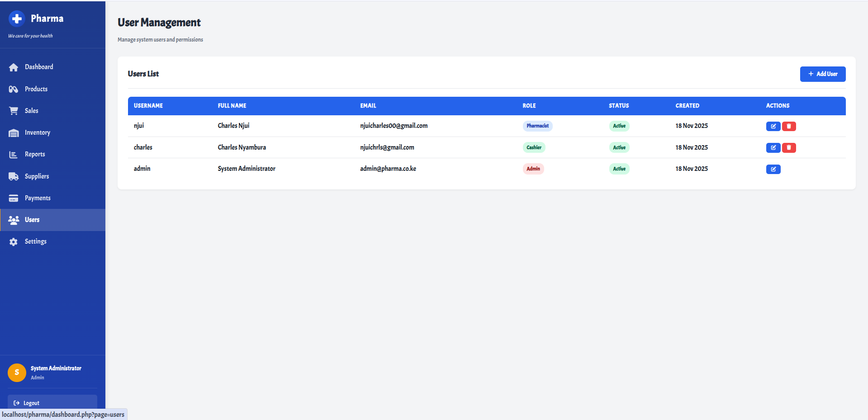Click the Settings gear icon

14,242
